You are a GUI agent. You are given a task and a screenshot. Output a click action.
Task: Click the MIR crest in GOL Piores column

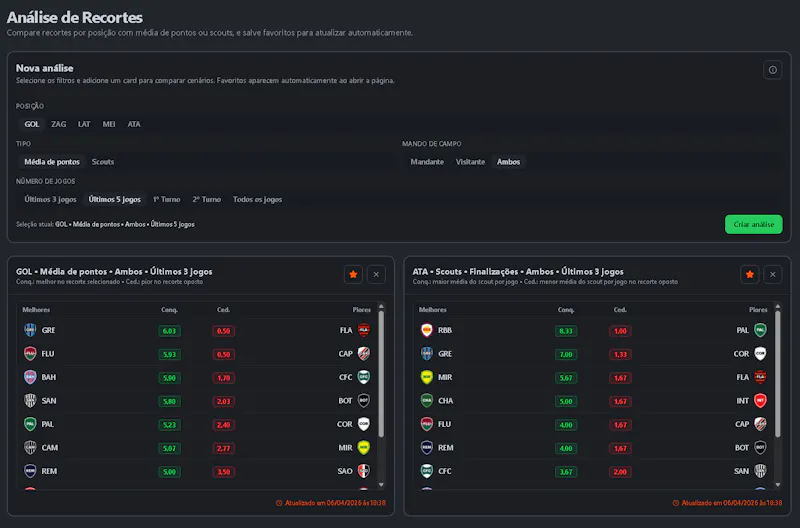point(363,447)
